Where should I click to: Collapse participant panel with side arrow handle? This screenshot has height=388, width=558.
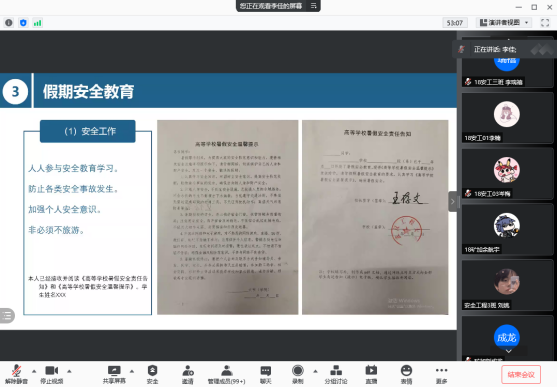(453, 201)
